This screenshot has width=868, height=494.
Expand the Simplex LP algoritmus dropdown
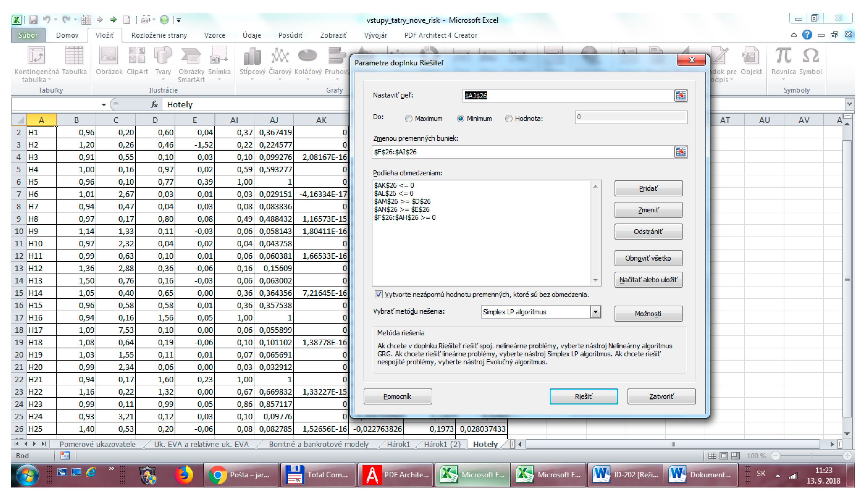pyautogui.click(x=595, y=312)
